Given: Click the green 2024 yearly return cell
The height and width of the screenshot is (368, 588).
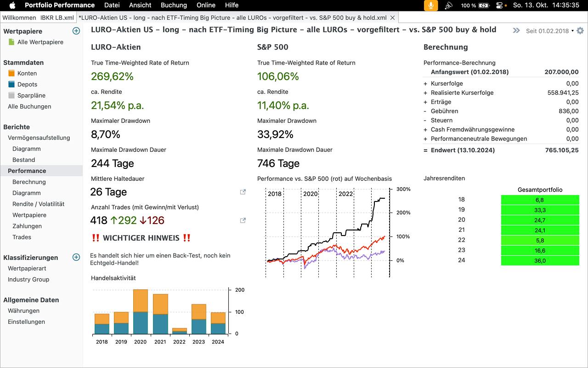Looking at the screenshot, I should tap(540, 261).
